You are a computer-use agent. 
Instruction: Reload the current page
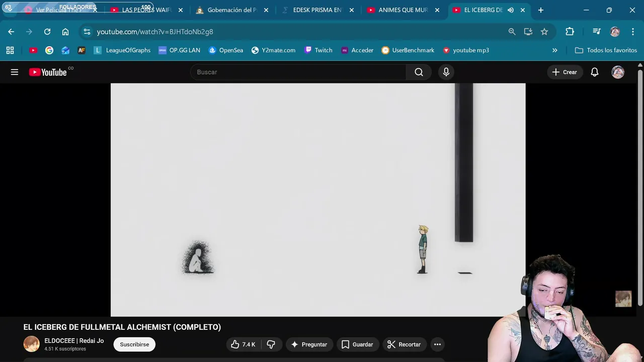coord(47,32)
